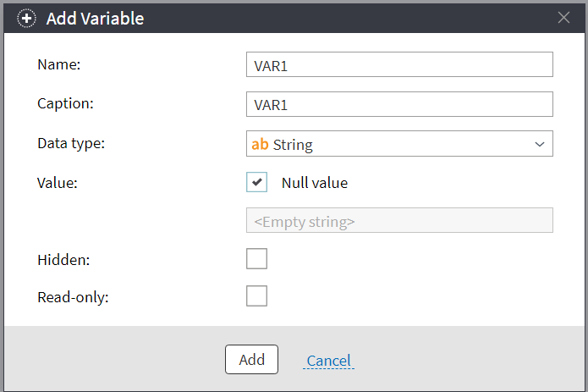Click the Add Variable plus icon

point(26,19)
